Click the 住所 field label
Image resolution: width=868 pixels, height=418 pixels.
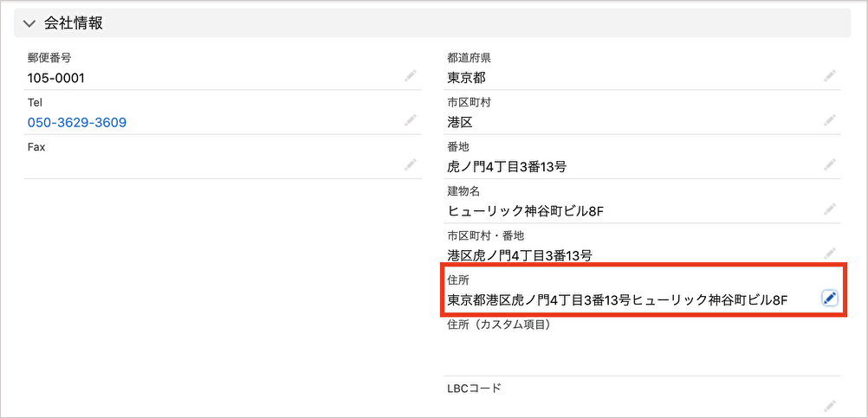coord(458,281)
